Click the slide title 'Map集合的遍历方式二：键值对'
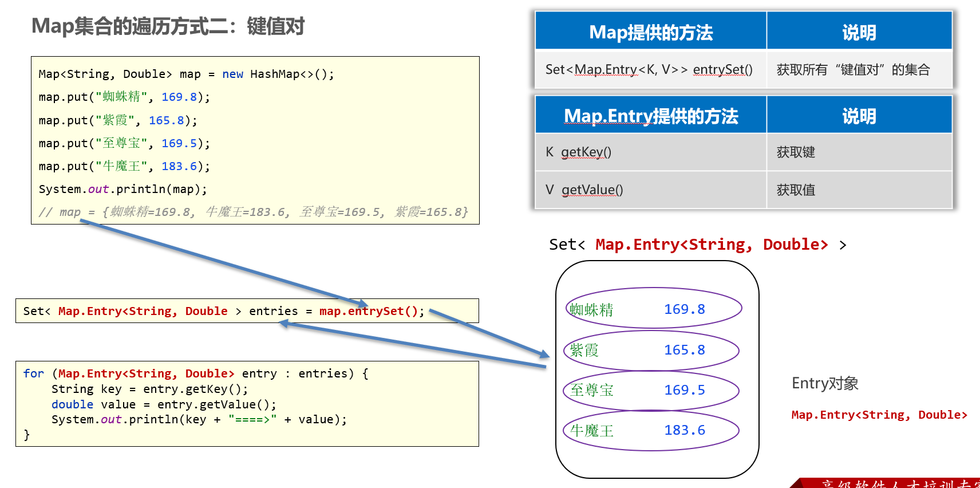Viewport: 980px width, 488px height. click(x=168, y=26)
